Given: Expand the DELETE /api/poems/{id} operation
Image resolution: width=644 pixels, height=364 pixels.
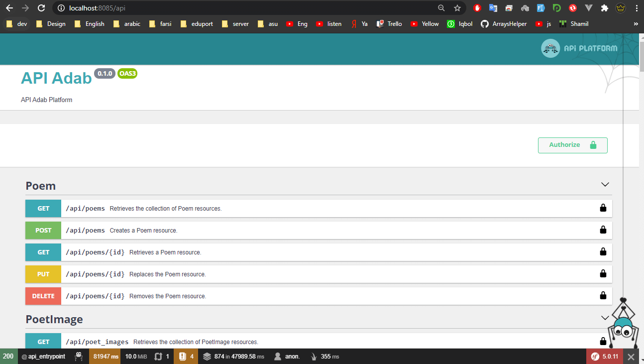Looking at the screenshot, I should [x=319, y=296].
